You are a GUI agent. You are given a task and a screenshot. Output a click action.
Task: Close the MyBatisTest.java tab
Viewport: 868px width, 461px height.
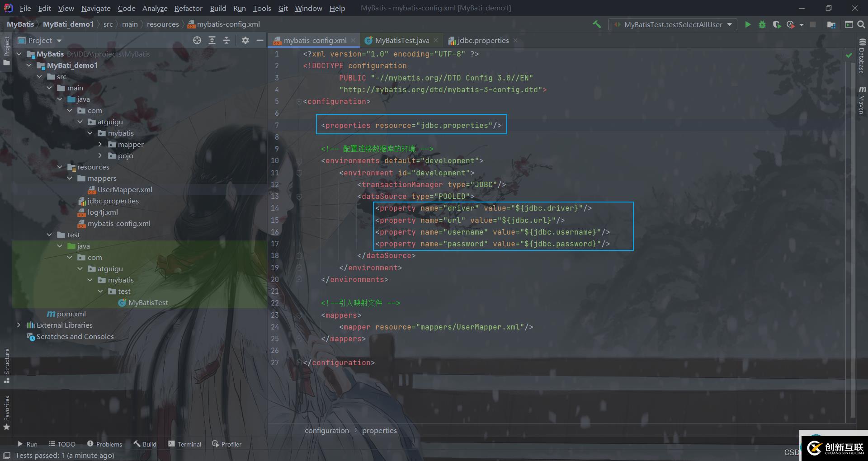pyautogui.click(x=436, y=40)
